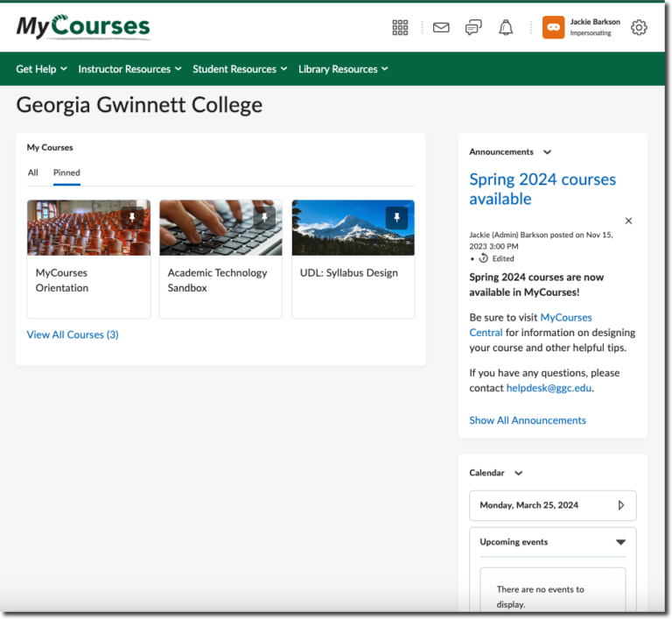Open the admin tools gear icon

click(639, 27)
